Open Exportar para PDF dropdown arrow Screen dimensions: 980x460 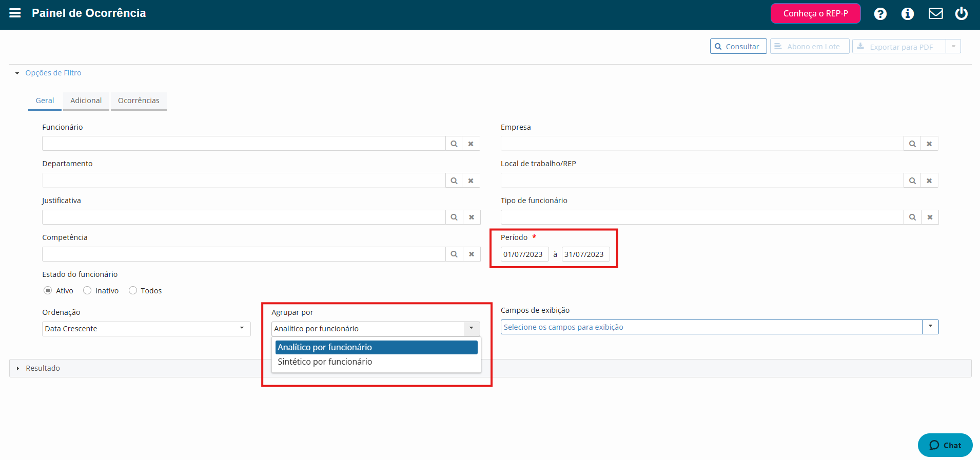(x=953, y=46)
